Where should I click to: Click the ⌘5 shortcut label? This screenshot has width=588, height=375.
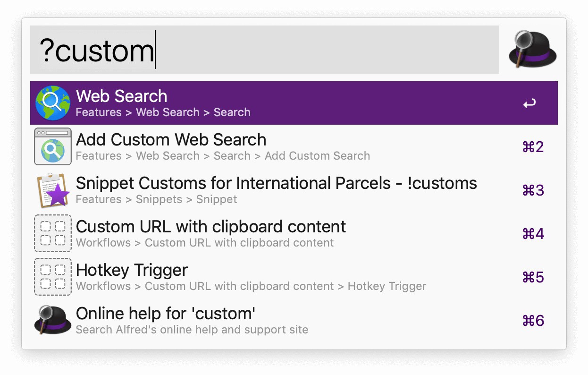(x=533, y=277)
